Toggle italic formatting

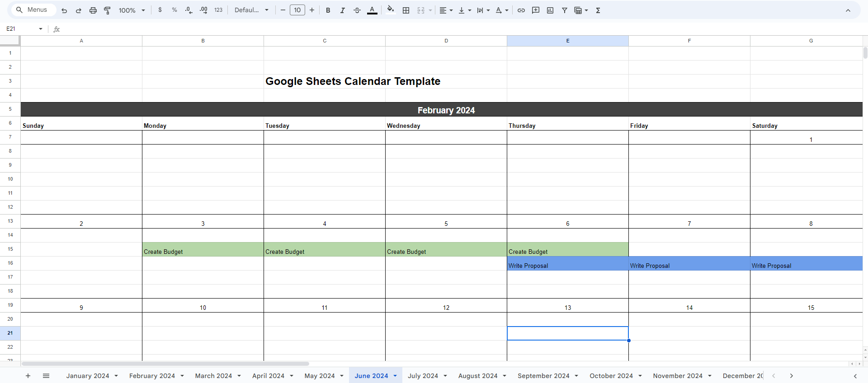pos(343,10)
